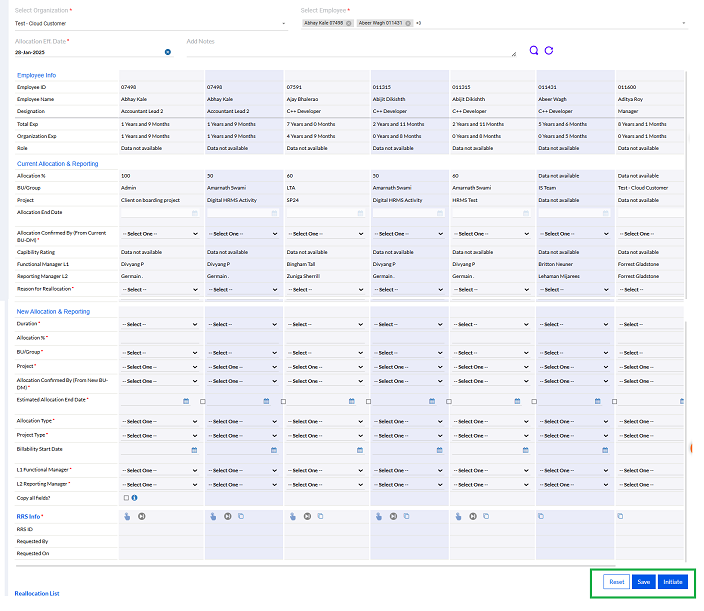Open Billability Start Date calendar in the Client on boarding column
The image size is (704, 611).
coord(194,450)
